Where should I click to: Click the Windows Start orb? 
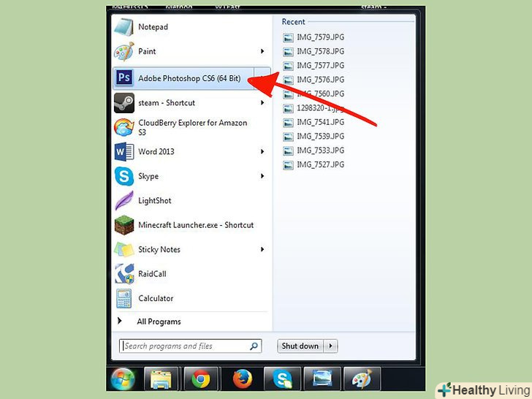click(123, 379)
